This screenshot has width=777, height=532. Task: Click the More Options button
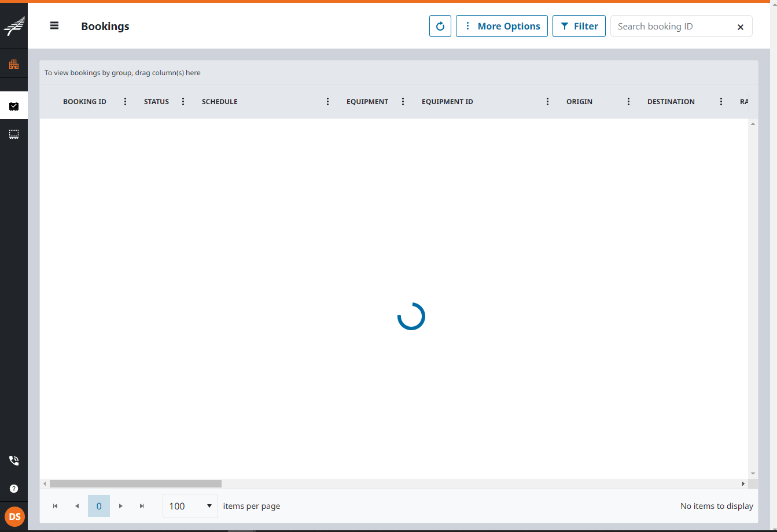[502, 26]
